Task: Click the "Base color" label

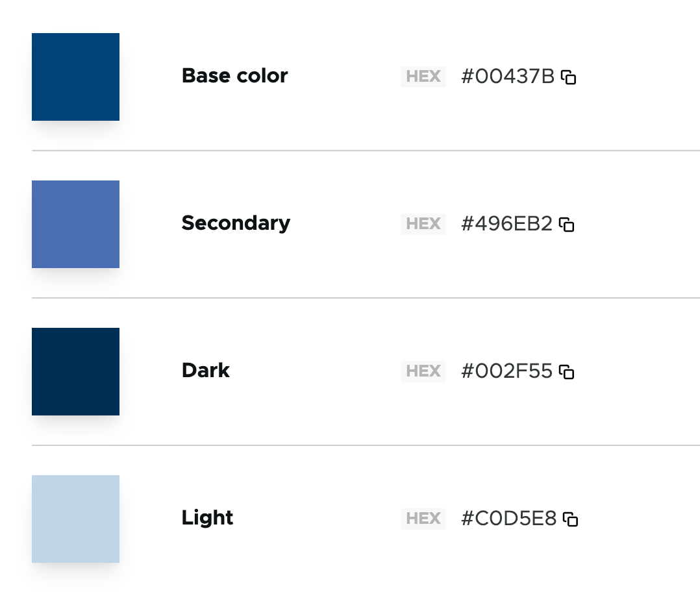Action: 234,76
